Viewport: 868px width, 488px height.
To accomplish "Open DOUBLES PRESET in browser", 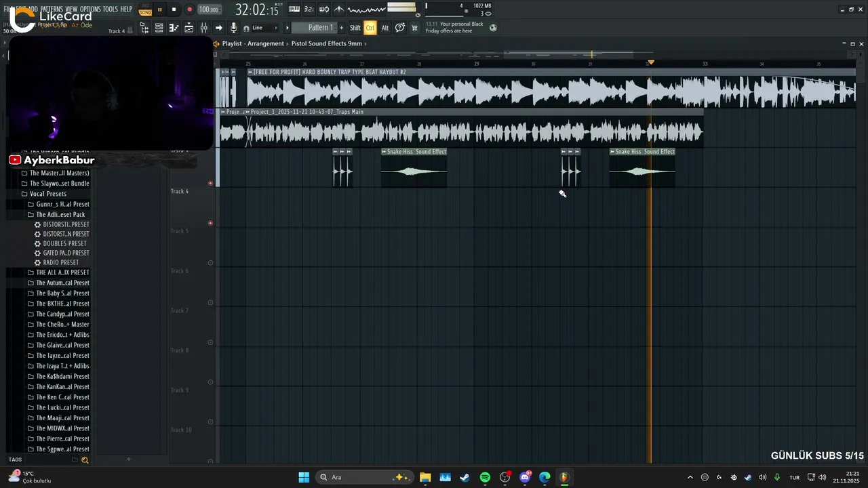I will (61, 243).
